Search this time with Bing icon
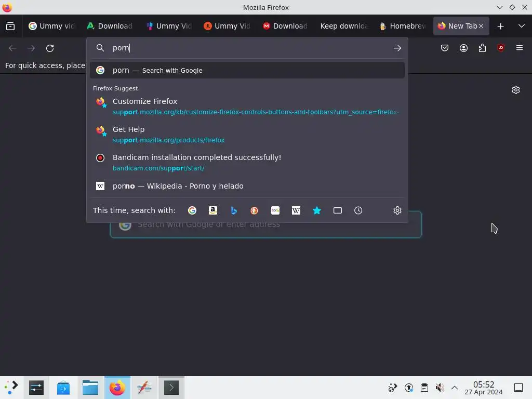The image size is (532, 399). click(x=234, y=210)
